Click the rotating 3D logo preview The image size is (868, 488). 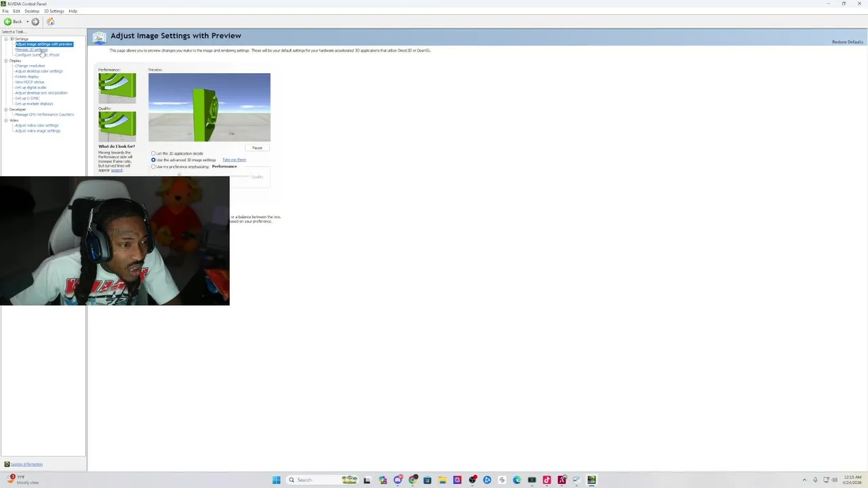209,107
